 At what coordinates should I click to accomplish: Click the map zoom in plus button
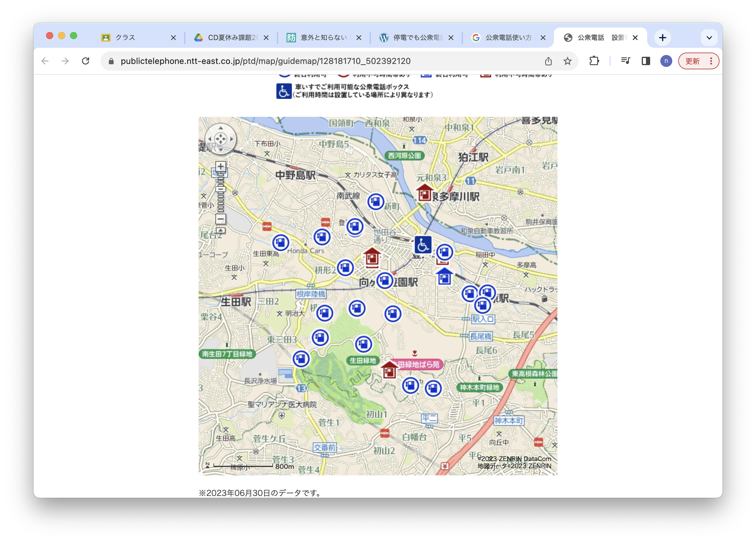(x=220, y=166)
